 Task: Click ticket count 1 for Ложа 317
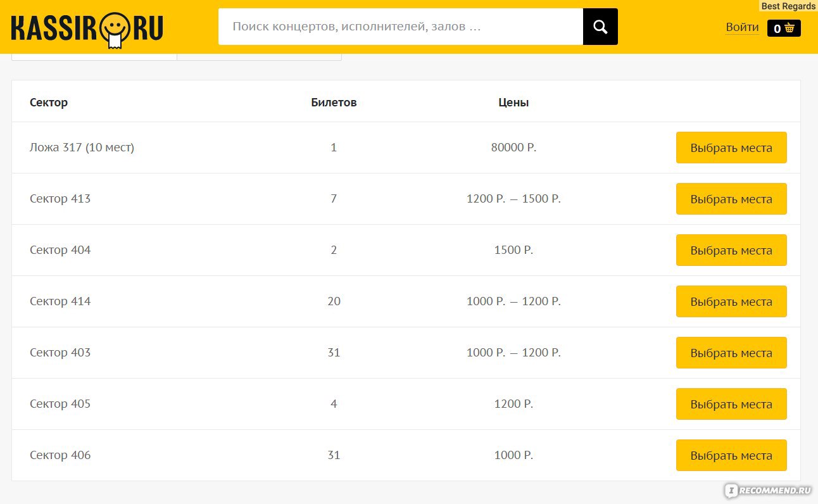[334, 148]
